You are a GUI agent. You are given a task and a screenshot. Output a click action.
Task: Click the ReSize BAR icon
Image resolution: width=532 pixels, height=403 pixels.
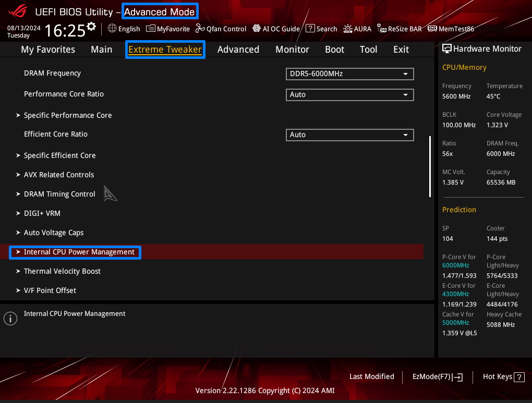click(x=382, y=29)
